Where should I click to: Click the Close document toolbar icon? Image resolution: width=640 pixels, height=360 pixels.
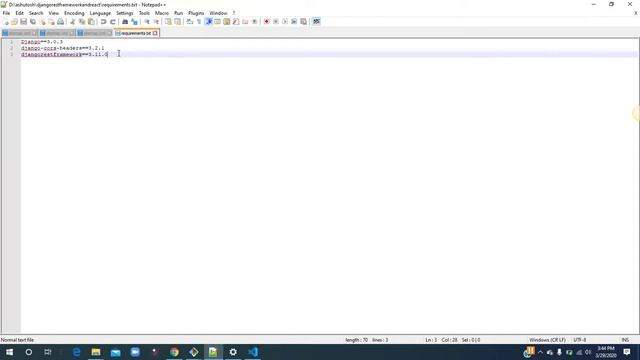click(x=42, y=22)
